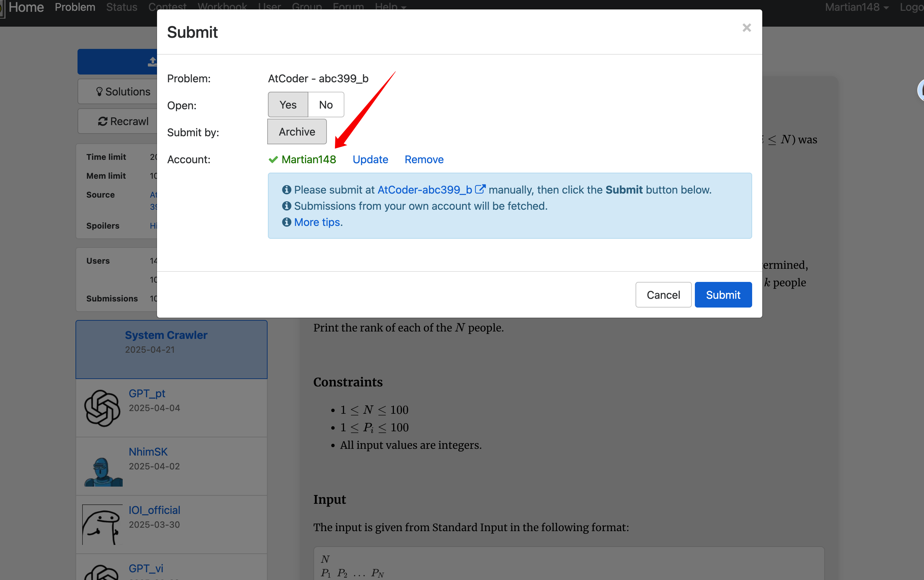924x580 pixels.
Task: Select Yes for the Open option
Action: [288, 105]
